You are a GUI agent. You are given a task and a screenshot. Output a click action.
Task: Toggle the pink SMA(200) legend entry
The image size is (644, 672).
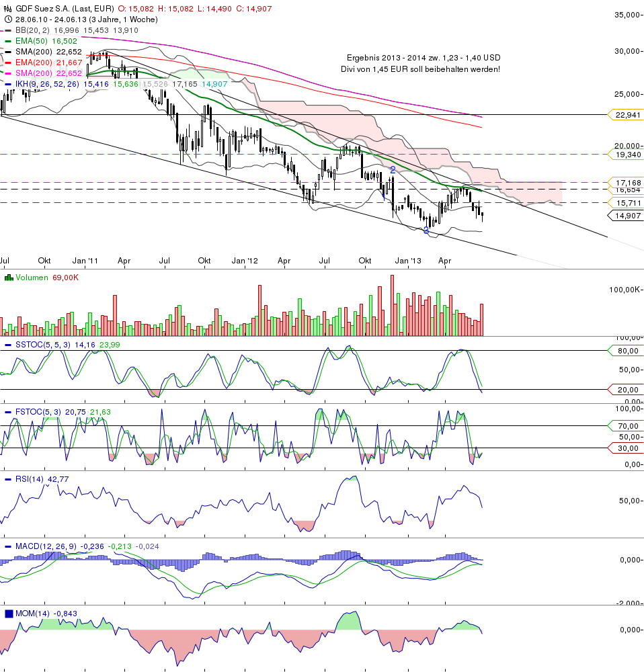click(x=32, y=73)
